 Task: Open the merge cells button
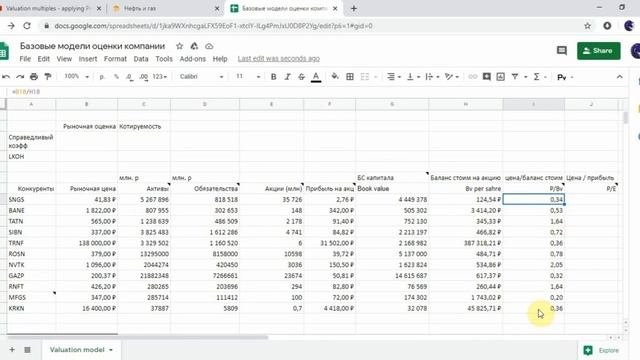(364, 77)
